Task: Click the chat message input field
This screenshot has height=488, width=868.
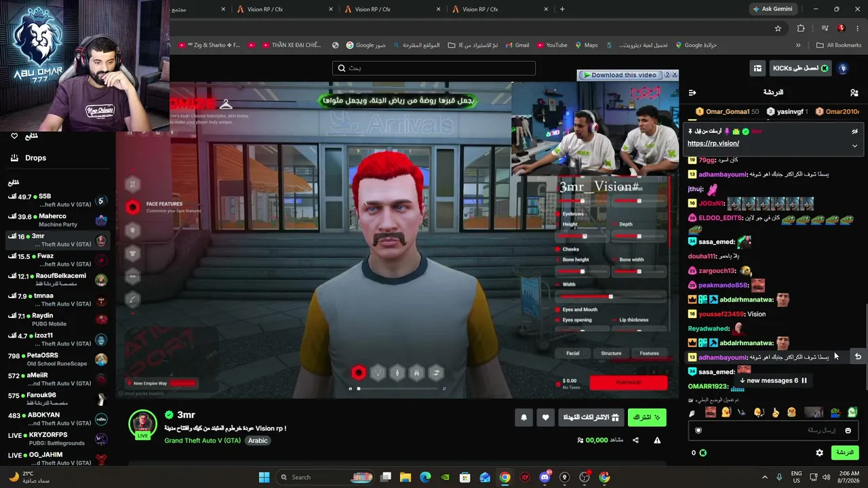Action: [x=773, y=430]
